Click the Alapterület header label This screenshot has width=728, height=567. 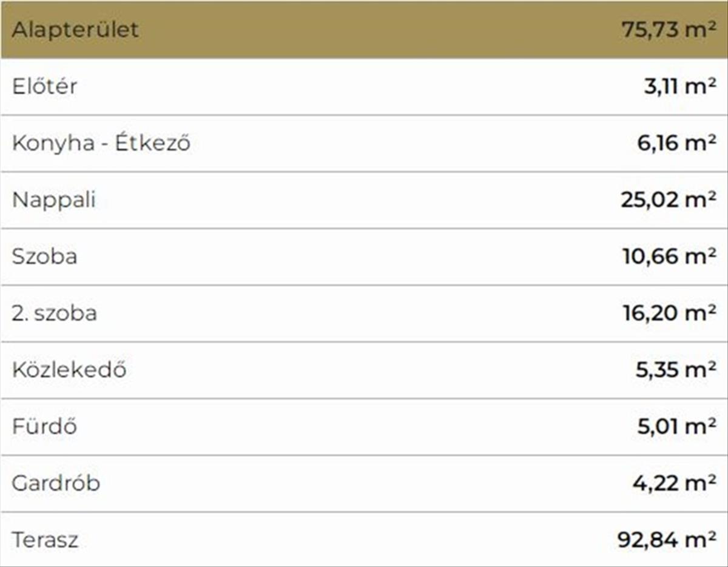point(75,30)
